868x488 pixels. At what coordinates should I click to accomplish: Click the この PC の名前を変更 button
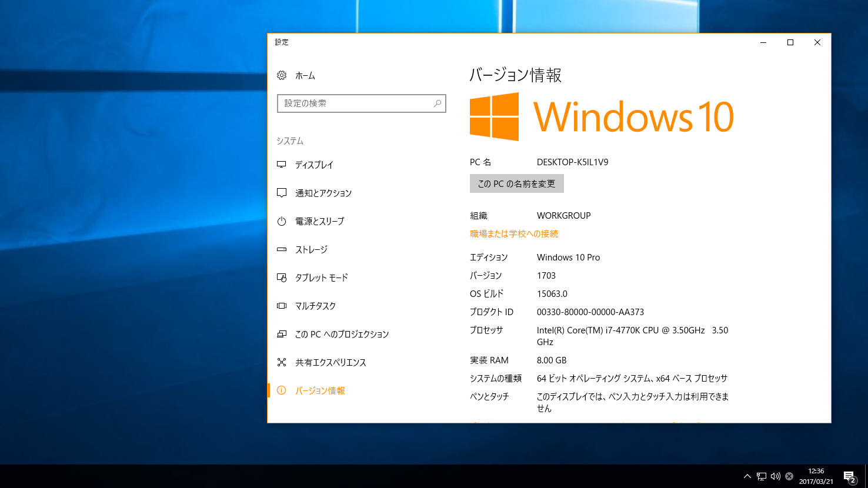[x=517, y=183]
